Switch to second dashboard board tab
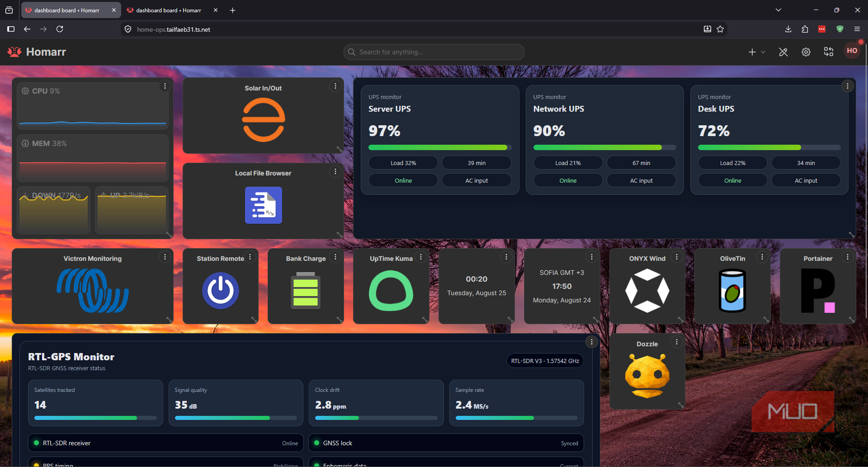This screenshot has width=868, height=467. [x=173, y=10]
